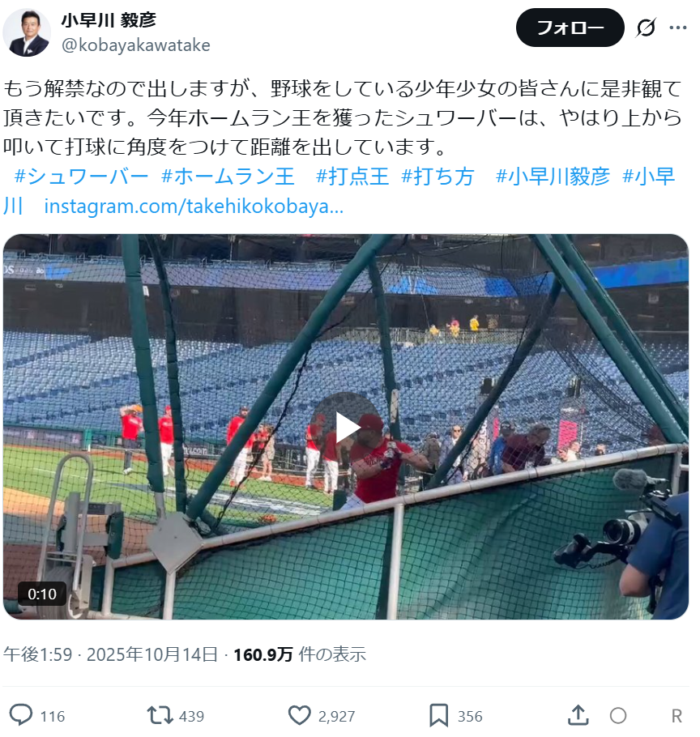Open the 小早川 毅彦 profile avatar
The width and height of the screenshot is (700, 737).
pos(27,32)
